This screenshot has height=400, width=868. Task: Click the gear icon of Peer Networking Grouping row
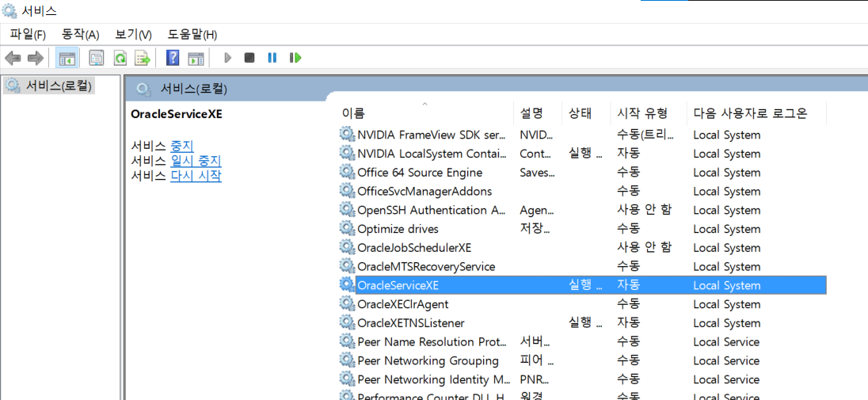pyautogui.click(x=347, y=360)
